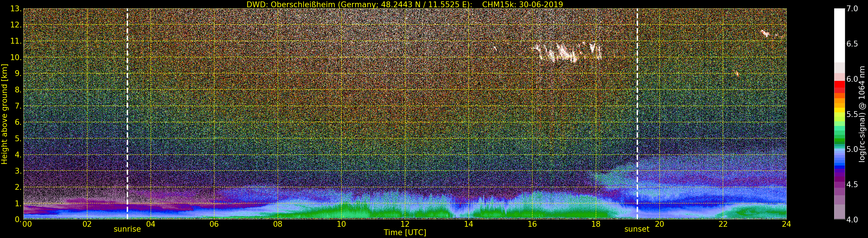868x238 pixels.
Task: Click the '7.0' value on the colorbar
Action: [852, 9]
